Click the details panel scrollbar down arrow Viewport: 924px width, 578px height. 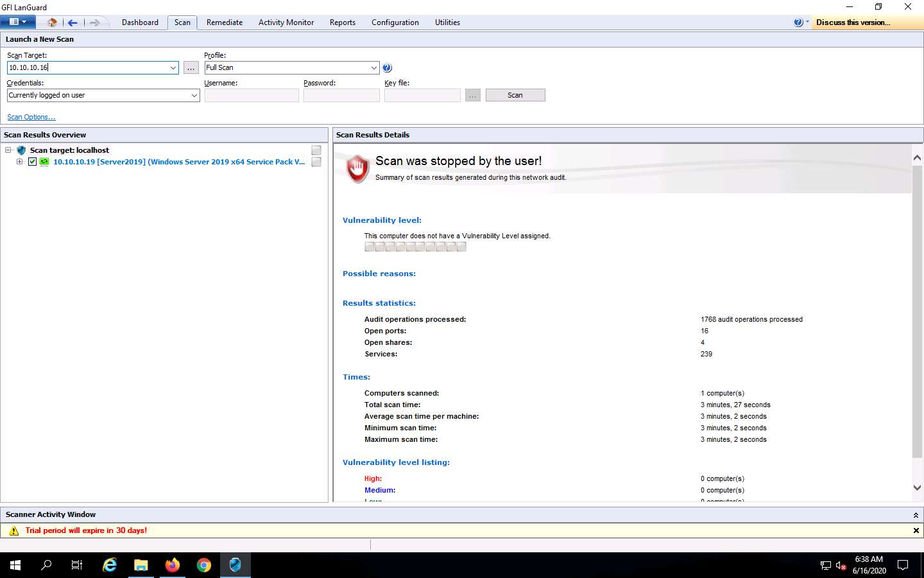tap(917, 487)
